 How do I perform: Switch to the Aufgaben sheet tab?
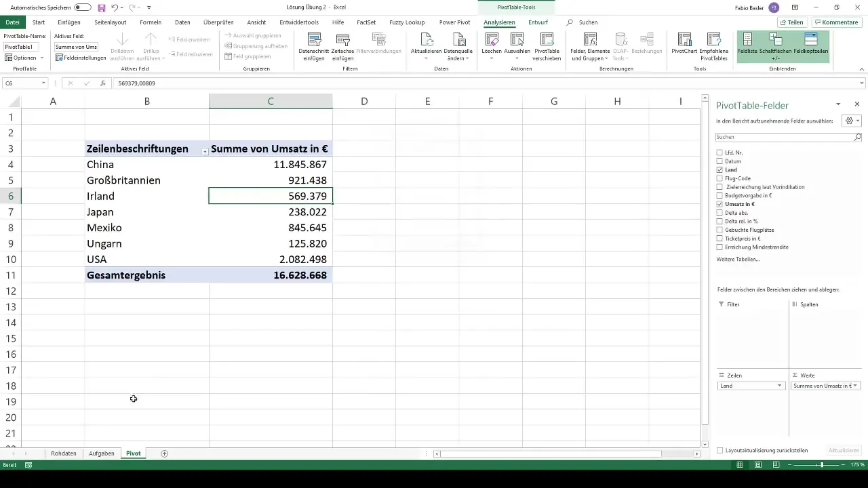pos(102,453)
